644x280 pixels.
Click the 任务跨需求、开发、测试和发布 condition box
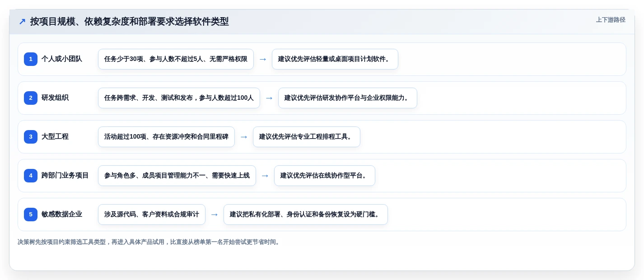(179, 98)
